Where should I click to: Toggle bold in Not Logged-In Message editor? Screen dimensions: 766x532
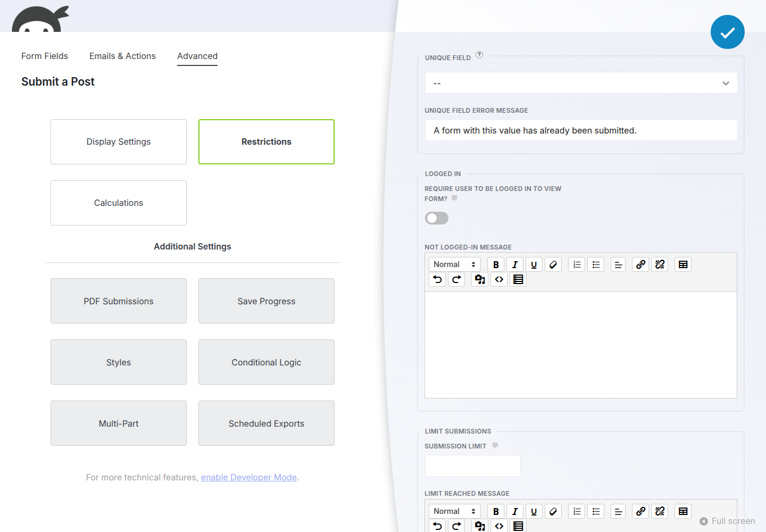pos(496,264)
